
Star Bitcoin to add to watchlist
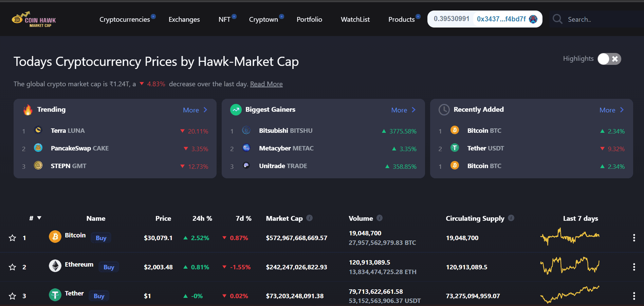click(13, 238)
